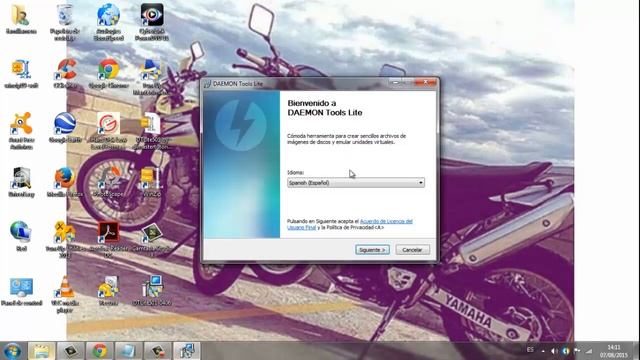
Task: Show hidden tray icons arrow
Action: tap(543, 351)
